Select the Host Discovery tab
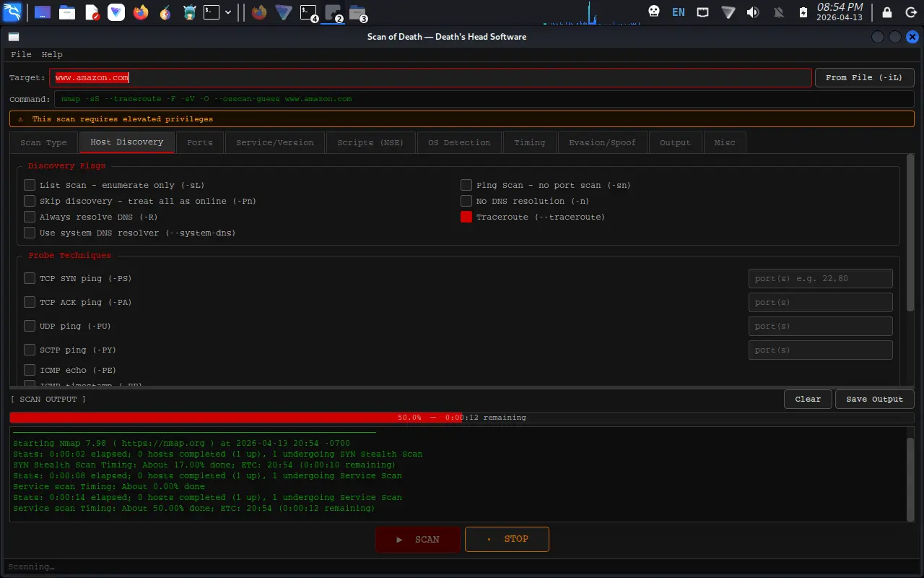Screen dimensions: 924x578 pyautogui.click(x=127, y=142)
